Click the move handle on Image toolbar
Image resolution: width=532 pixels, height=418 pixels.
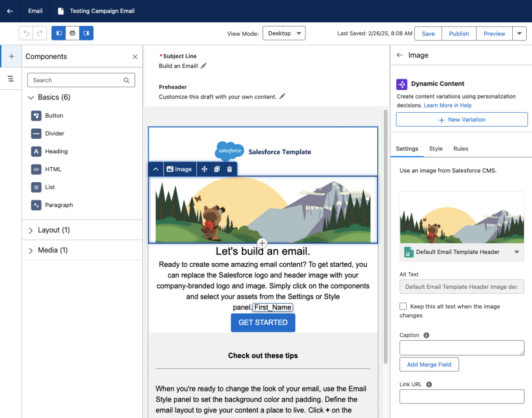tap(205, 169)
